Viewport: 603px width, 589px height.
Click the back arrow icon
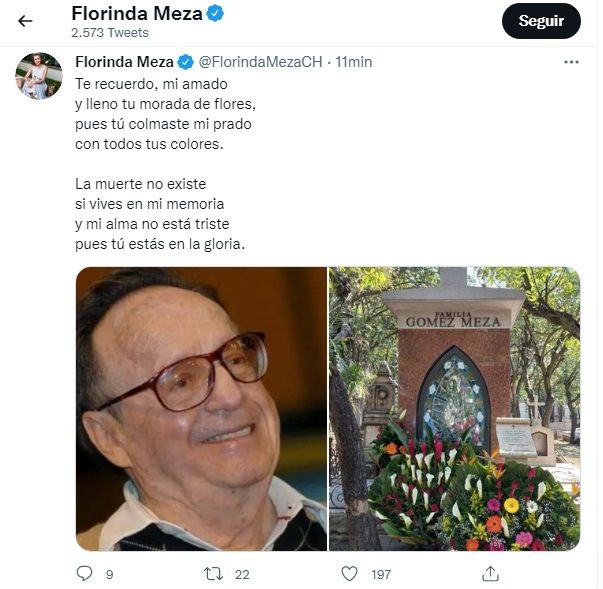pyautogui.click(x=25, y=21)
